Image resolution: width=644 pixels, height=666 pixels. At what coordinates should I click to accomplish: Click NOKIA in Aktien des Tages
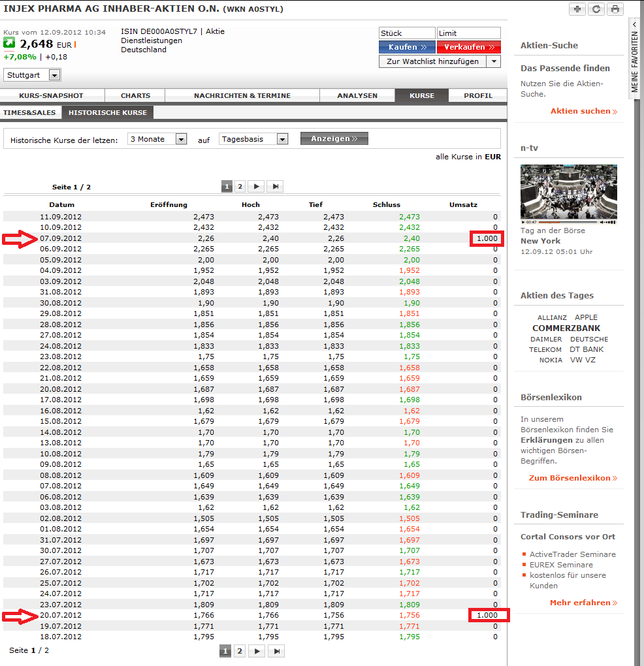551,360
